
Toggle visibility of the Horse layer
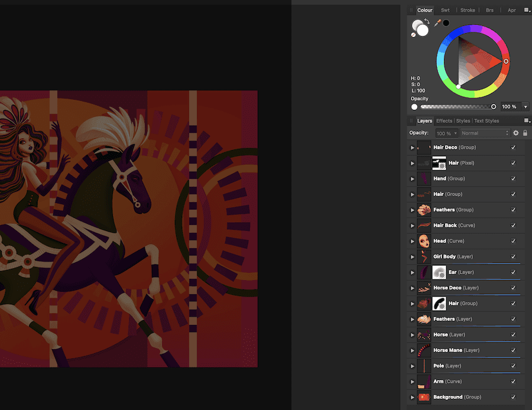coord(512,334)
